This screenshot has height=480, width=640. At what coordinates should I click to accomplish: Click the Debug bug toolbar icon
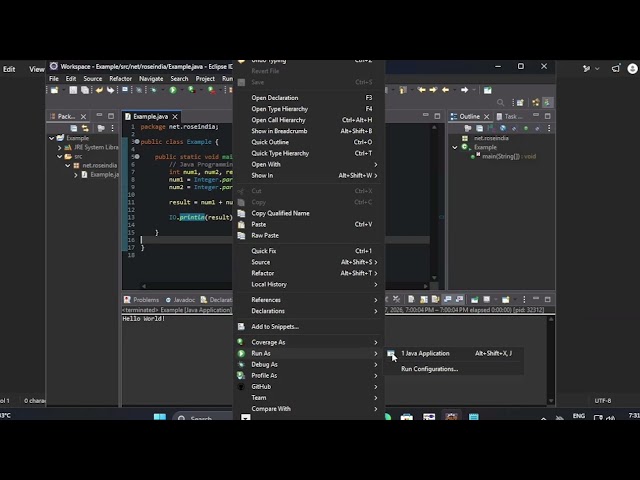[153, 90]
